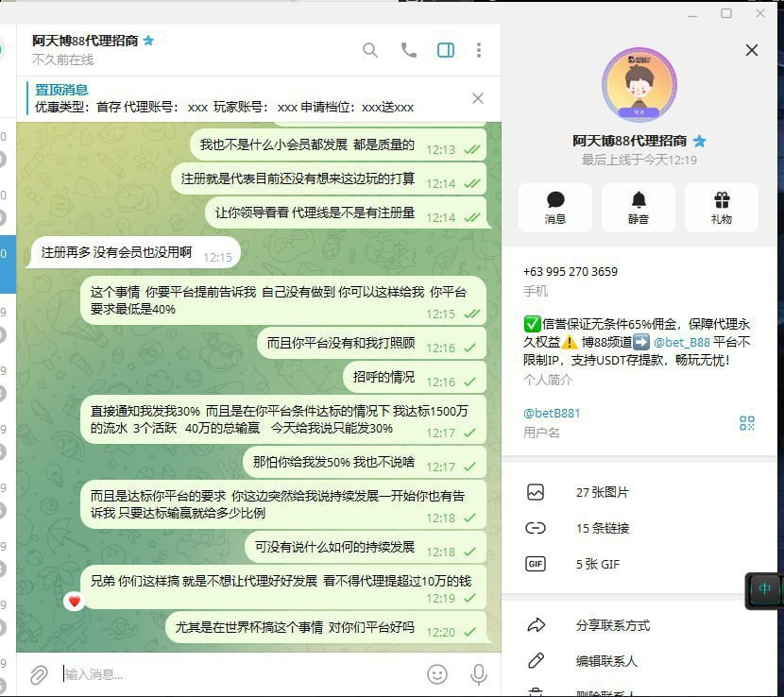Dismiss the pinned 置顶消息 bar

click(477, 97)
